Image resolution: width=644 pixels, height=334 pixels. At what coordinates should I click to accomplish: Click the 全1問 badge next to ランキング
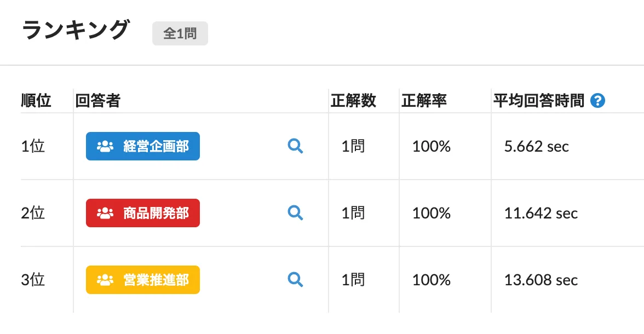(x=180, y=33)
